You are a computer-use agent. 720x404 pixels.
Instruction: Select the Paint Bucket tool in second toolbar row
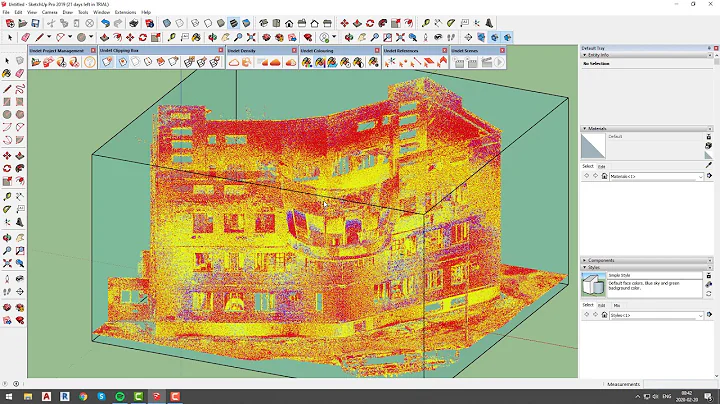click(x=197, y=37)
